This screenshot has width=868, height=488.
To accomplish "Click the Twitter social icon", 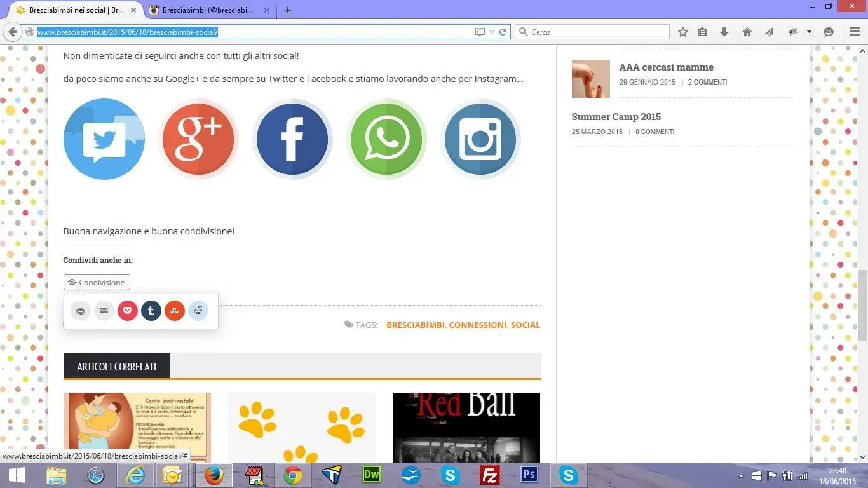I will 104,139.
